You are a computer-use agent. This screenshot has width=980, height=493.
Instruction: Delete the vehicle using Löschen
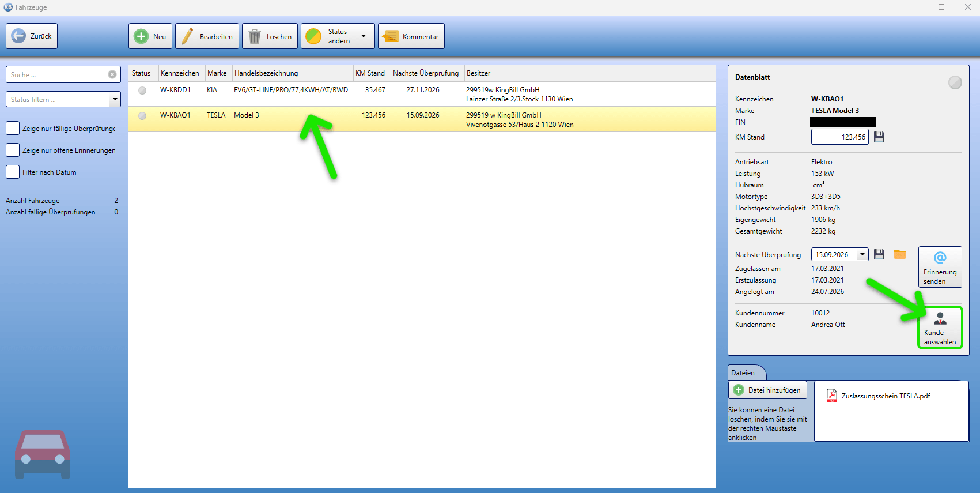pyautogui.click(x=270, y=36)
